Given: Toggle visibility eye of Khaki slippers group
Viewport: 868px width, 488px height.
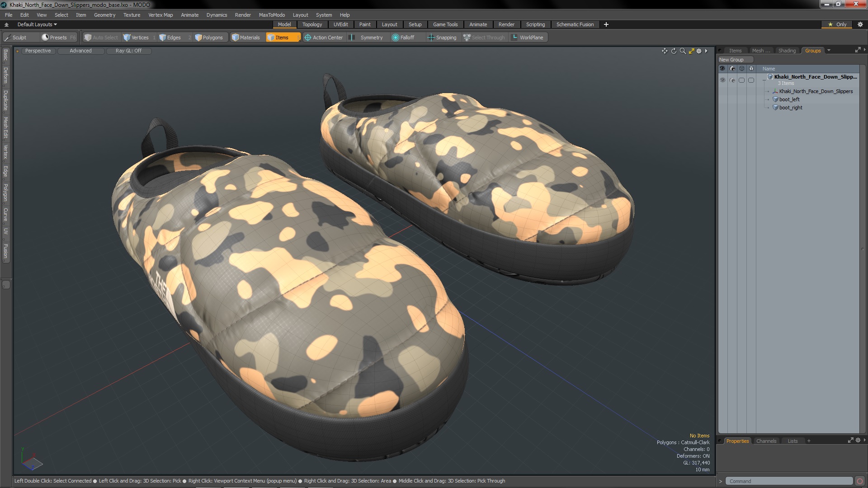Looking at the screenshot, I should click(722, 80).
